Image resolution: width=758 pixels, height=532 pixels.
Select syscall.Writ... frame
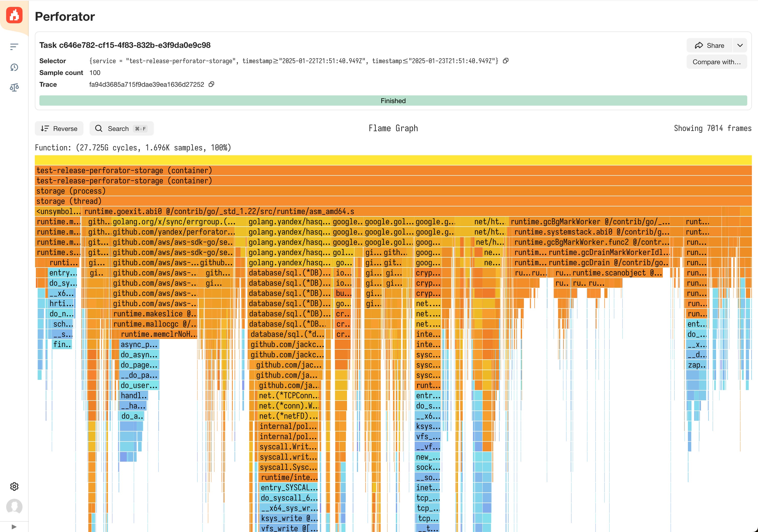click(x=289, y=447)
